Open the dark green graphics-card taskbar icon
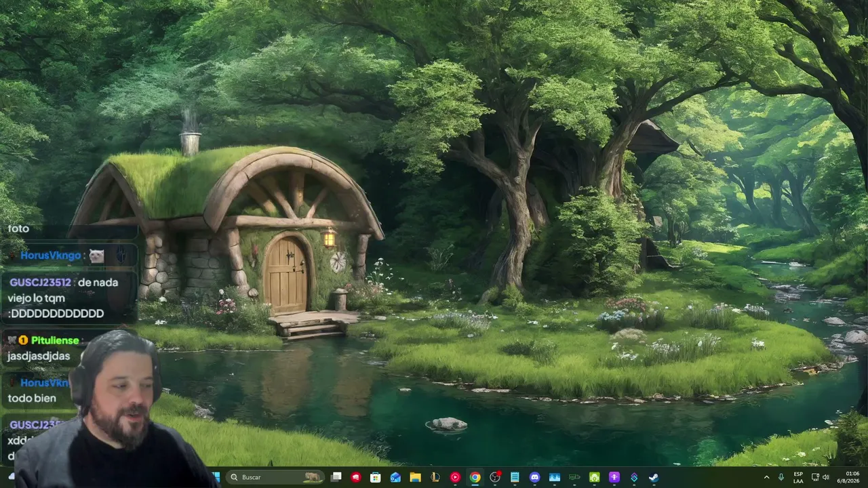868x488 pixels. coord(574,477)
